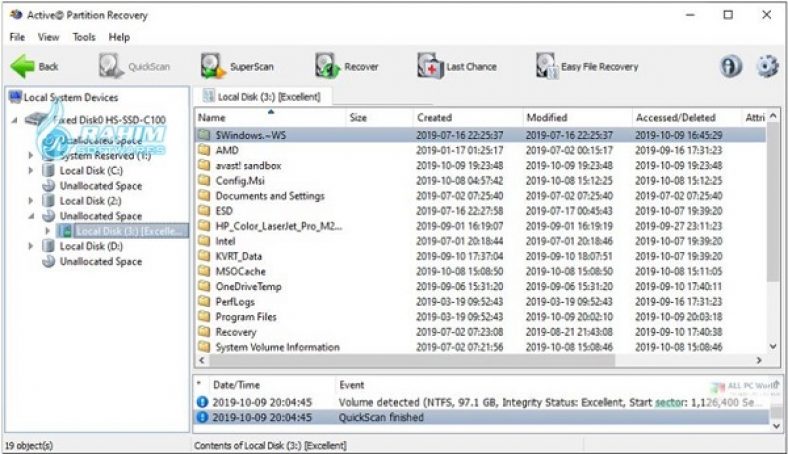Screen dimensions: 788x454
Task: Expand the Local Disk (2:) tree node
Action: [x=31, y=201]
